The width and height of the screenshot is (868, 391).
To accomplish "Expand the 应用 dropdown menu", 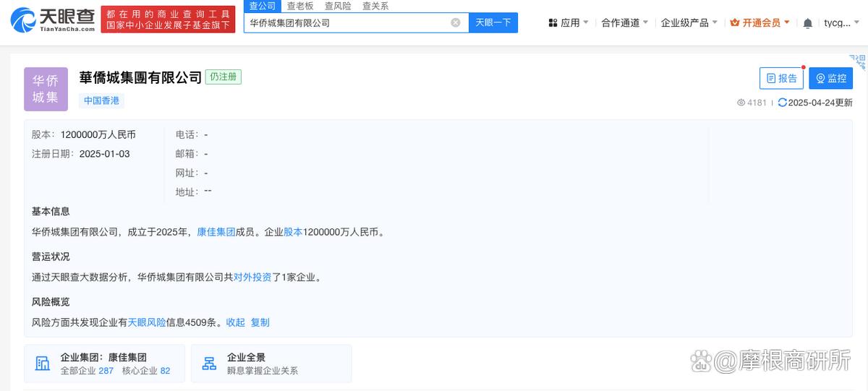I will click(x=569, y=23).
